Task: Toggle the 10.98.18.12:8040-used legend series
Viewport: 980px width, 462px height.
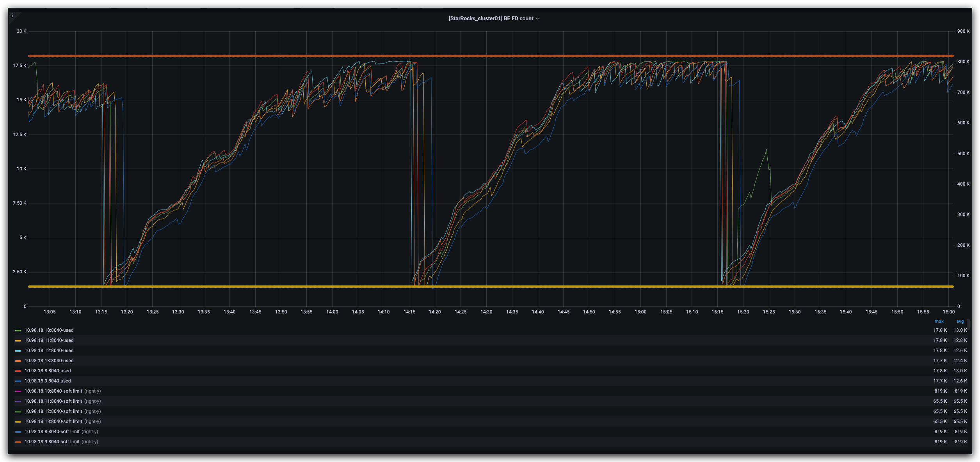Action: click(49, 350)
